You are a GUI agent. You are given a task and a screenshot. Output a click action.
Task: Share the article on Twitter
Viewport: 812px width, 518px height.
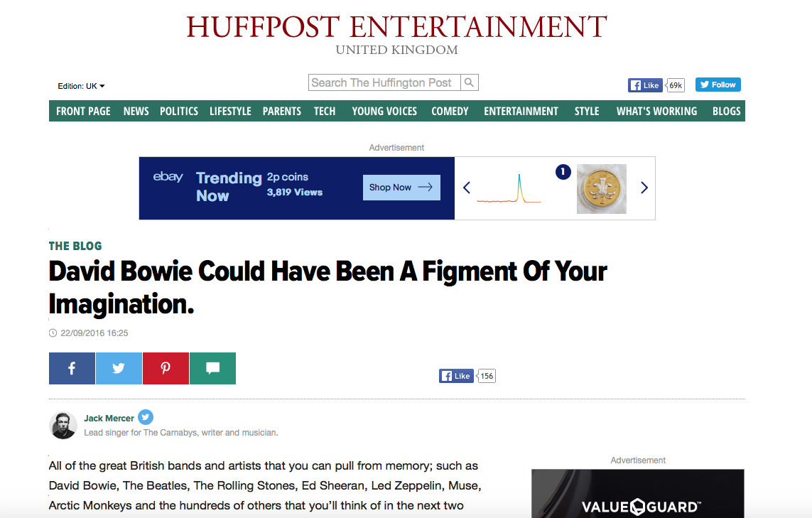pyautogui.click(x=118, y=368)
